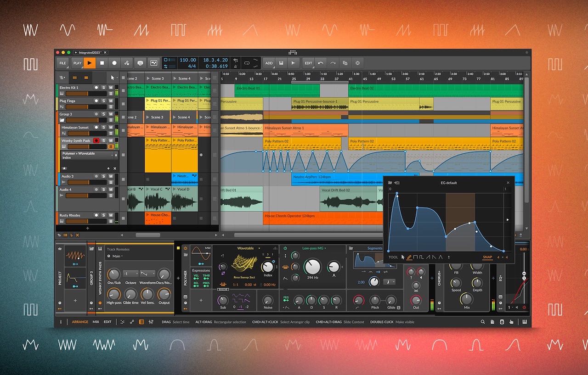
Task: Switch to the EDIT view tab in footer
Action: [x=107, y=322]
